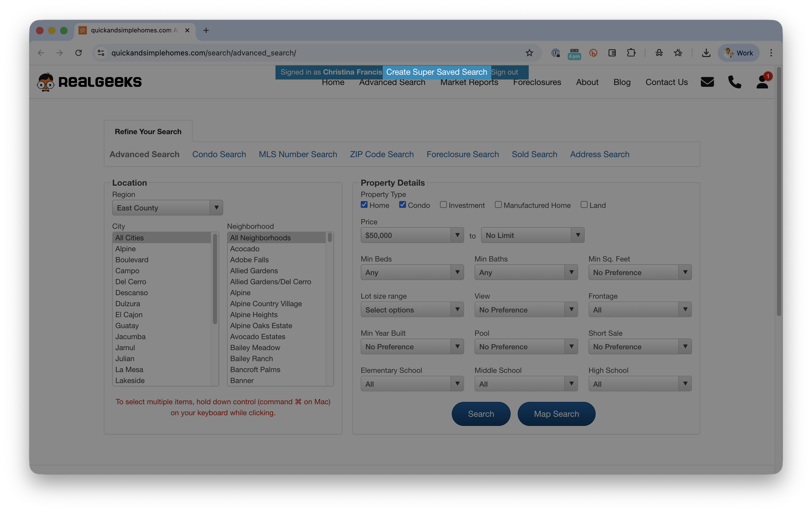Open Foreclosure Search tab

click(x=463, y=154)
